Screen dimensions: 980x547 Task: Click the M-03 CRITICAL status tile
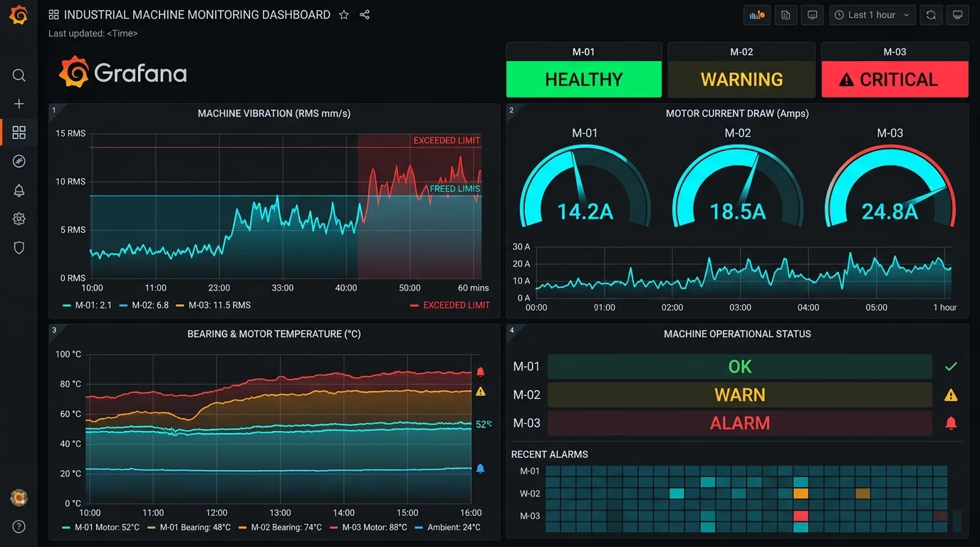click(895, 70)
